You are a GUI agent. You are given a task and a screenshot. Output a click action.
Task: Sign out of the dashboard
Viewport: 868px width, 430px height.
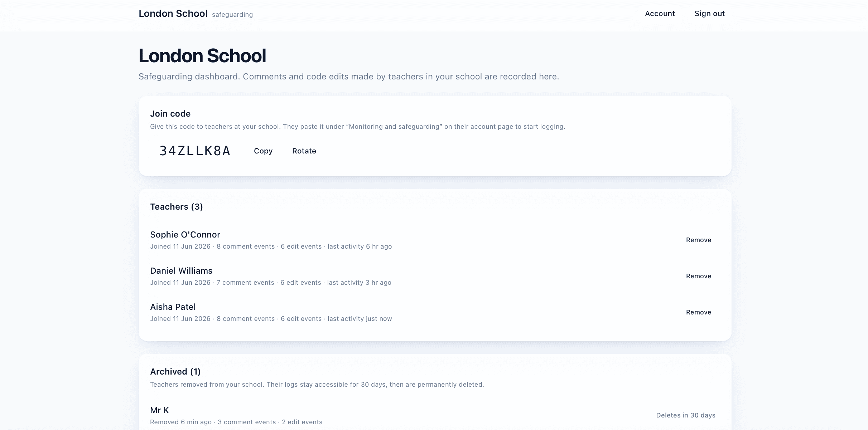click(x=709, y=14)
